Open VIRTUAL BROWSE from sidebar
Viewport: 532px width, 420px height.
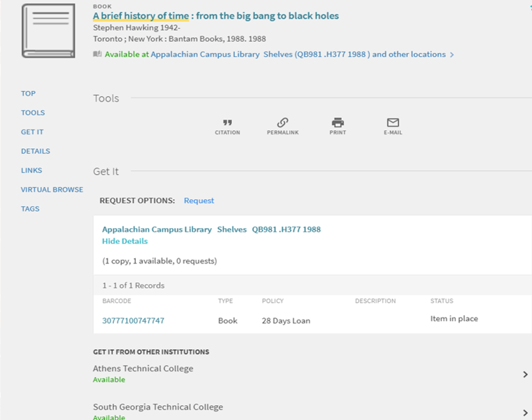point(52,190)
